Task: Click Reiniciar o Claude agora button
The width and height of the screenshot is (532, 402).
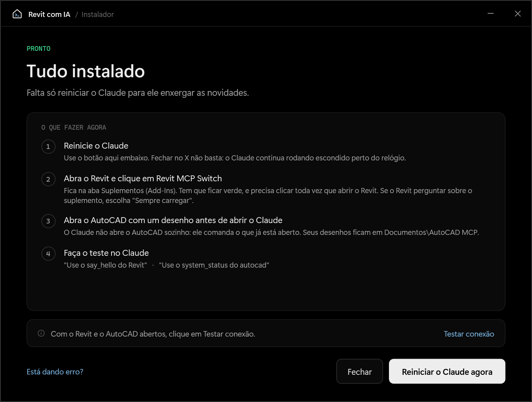Action: coord(447,371)
